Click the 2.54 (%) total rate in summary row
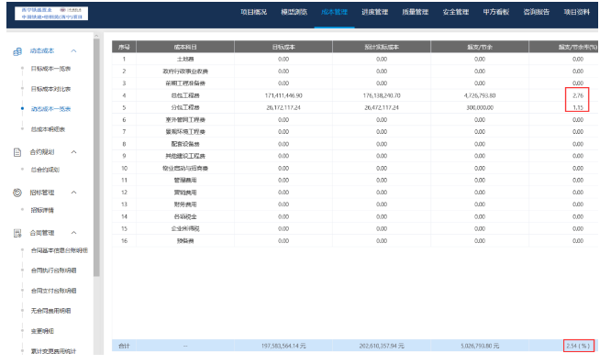 [578, 346]
